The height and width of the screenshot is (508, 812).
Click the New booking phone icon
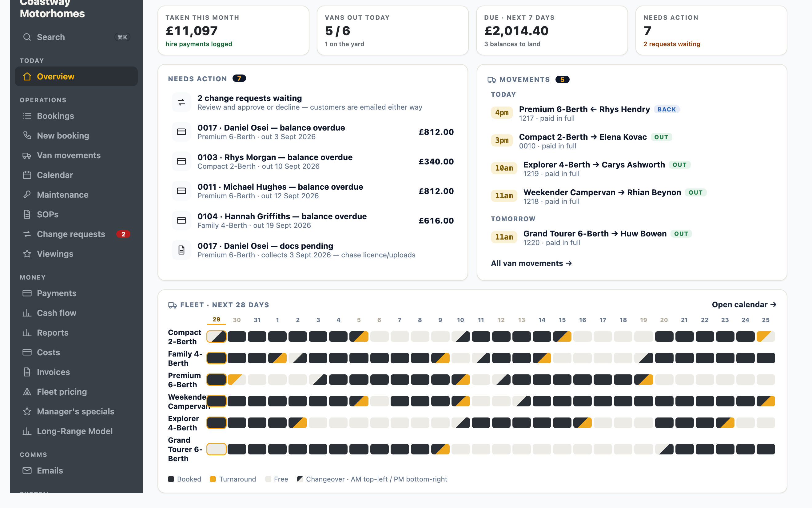27,135
